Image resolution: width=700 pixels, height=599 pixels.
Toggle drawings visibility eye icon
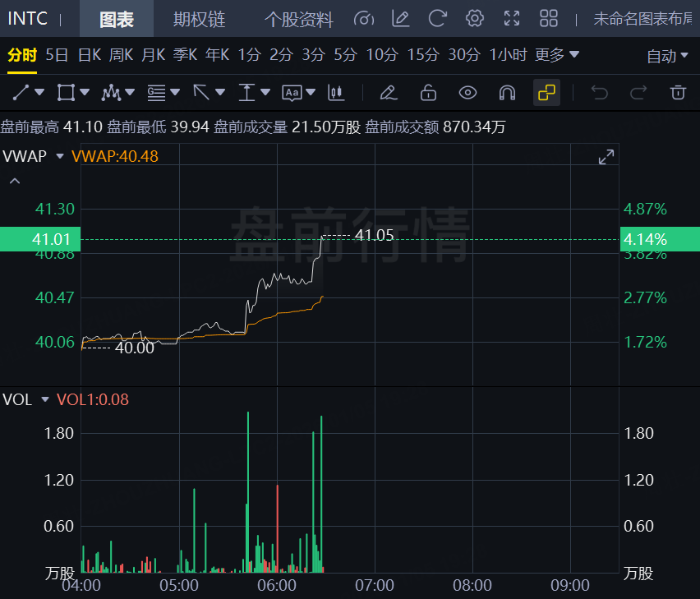pos(467,92)
